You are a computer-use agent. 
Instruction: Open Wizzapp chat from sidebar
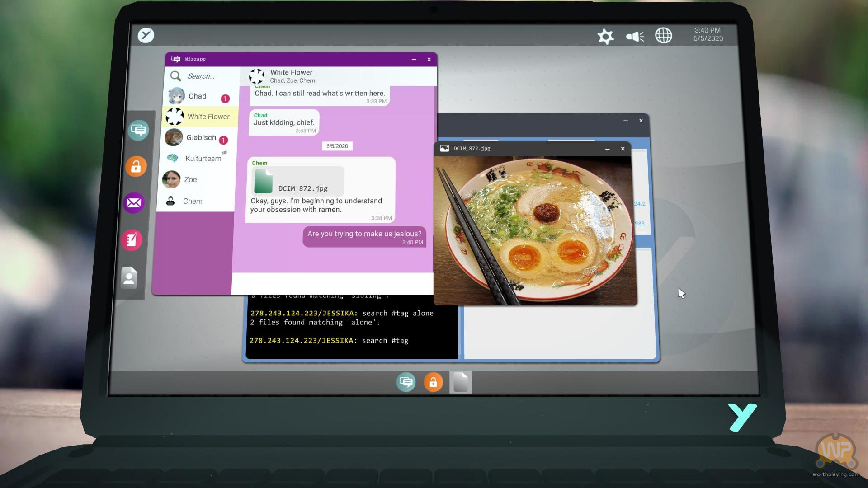138,131
